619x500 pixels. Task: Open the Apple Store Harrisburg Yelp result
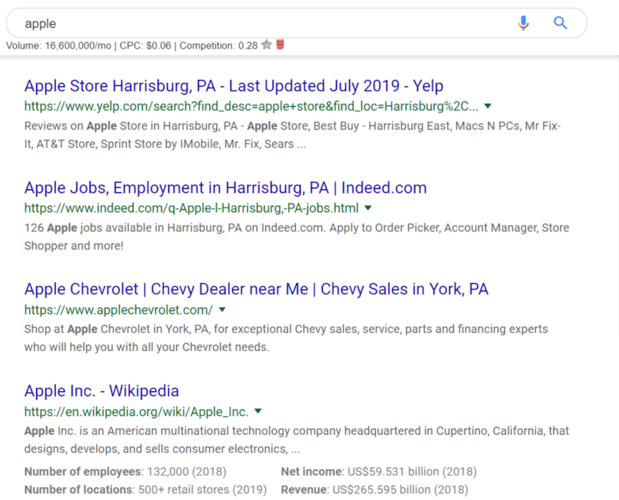(234, 86)
